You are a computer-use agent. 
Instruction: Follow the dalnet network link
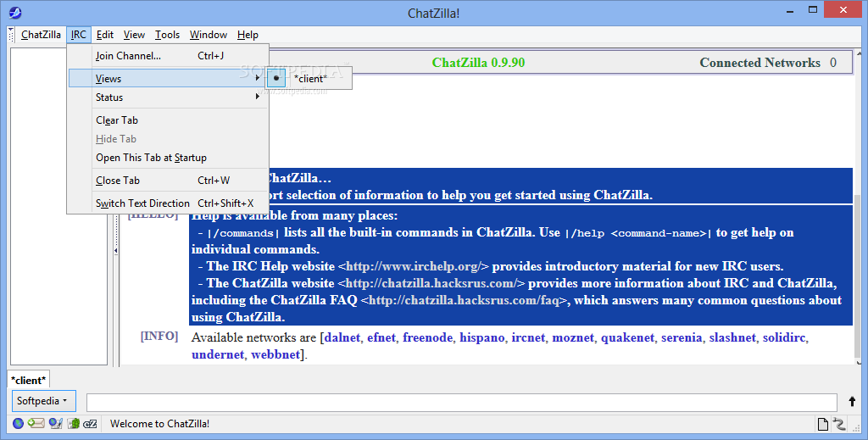(x=342, y=337)
